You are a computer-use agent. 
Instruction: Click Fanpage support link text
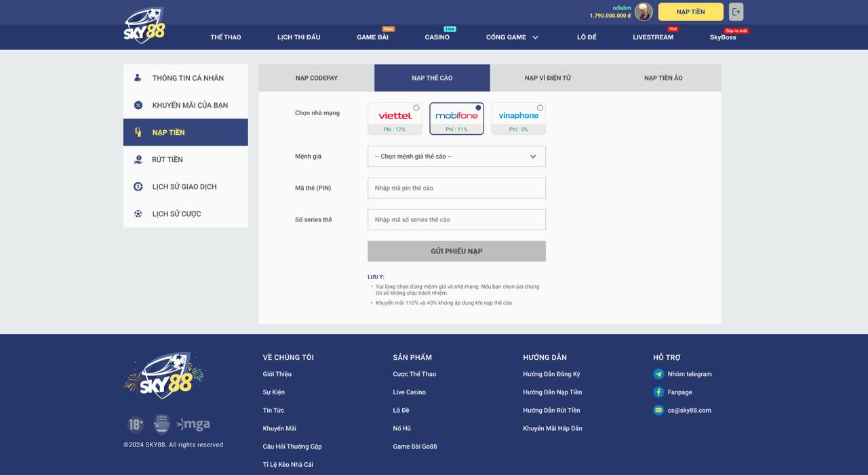[679, 392]
